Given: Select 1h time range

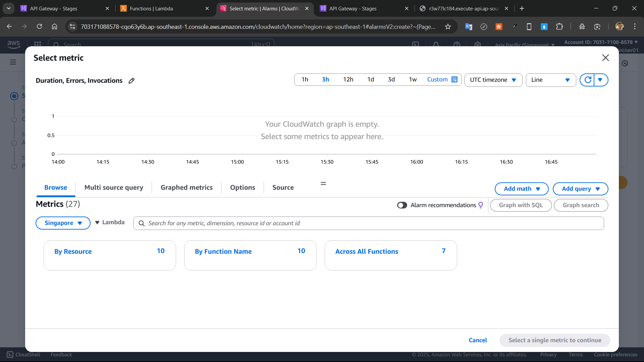Looking at the screenshot, I should pos(305,79).
